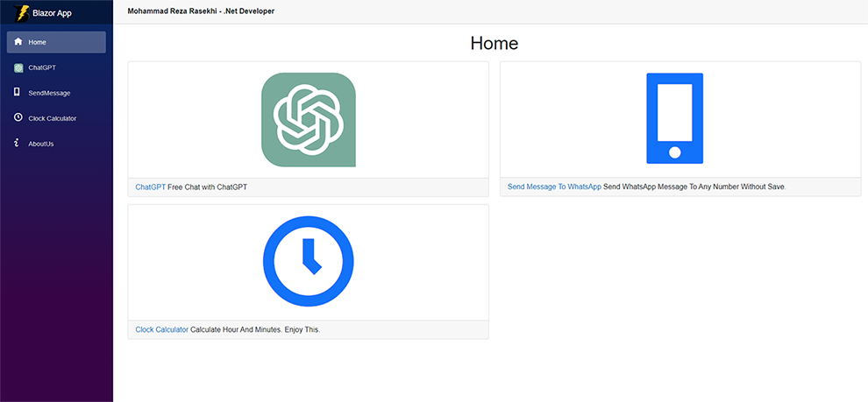Open the ChatGPT sidebar menu item
868x402 pixels.
click(x=56, y=67)
